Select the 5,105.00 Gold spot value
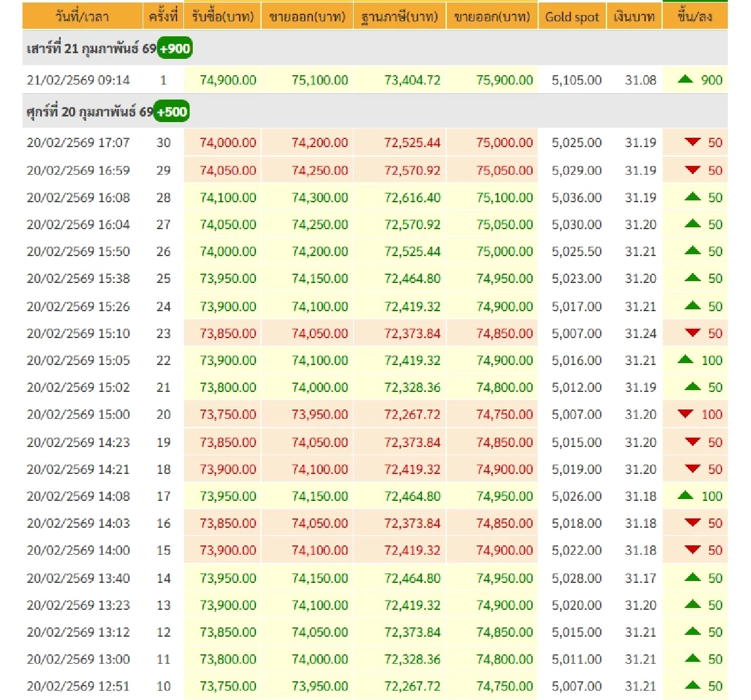This screenshot has height=700, width=751. coord(576,80)
